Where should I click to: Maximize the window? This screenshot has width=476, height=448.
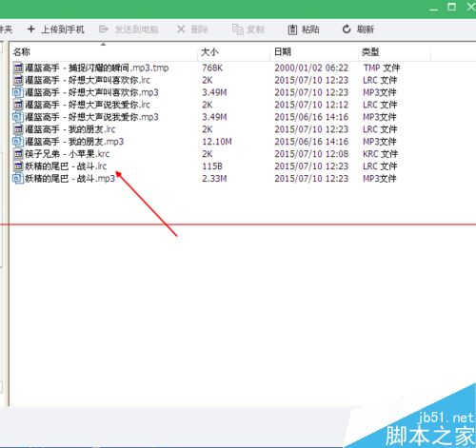tap(451, 7)
